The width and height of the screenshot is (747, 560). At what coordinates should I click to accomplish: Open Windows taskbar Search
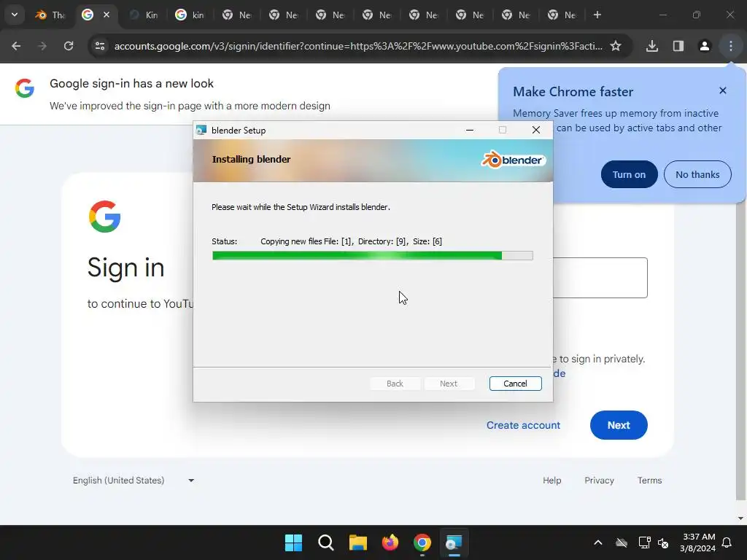coord(326,542)
